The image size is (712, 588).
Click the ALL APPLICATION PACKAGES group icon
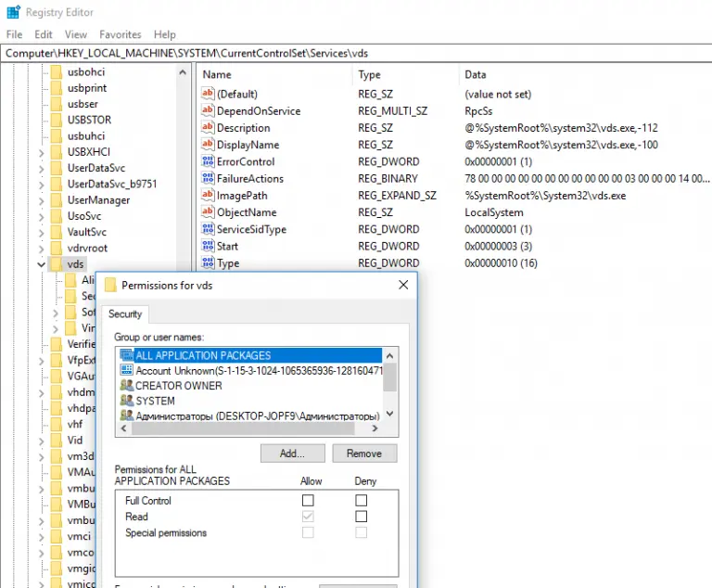(x=127, y=355)
